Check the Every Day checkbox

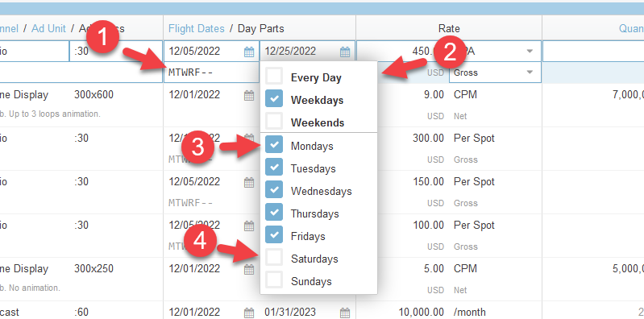coord(274,77)
